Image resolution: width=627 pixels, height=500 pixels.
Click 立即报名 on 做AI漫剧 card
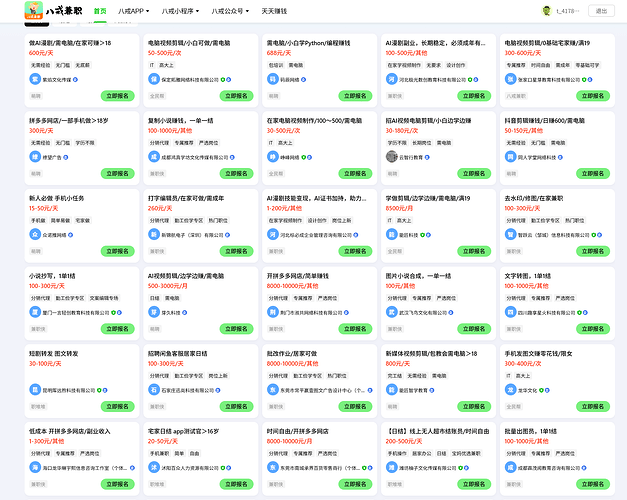[118, 96]
